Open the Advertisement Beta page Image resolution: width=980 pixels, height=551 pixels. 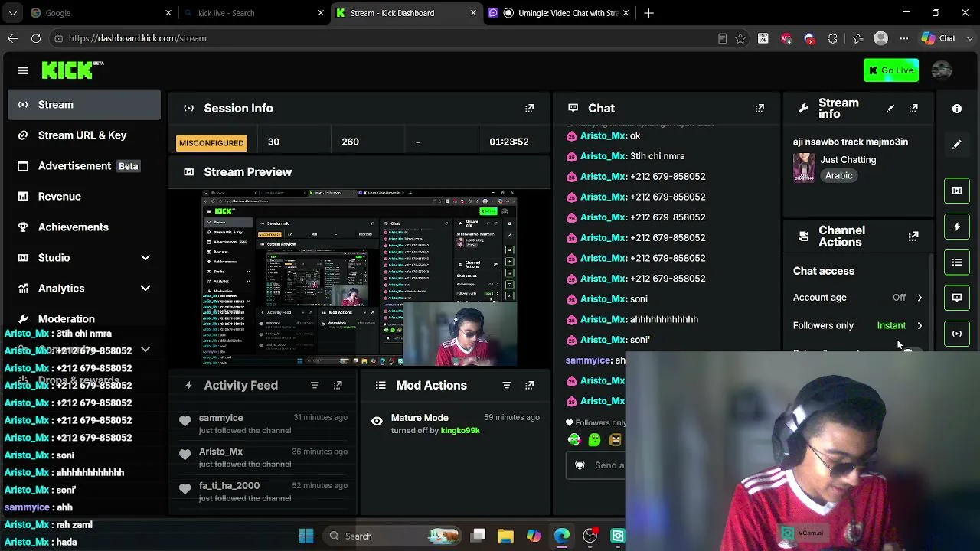point(84,166)
